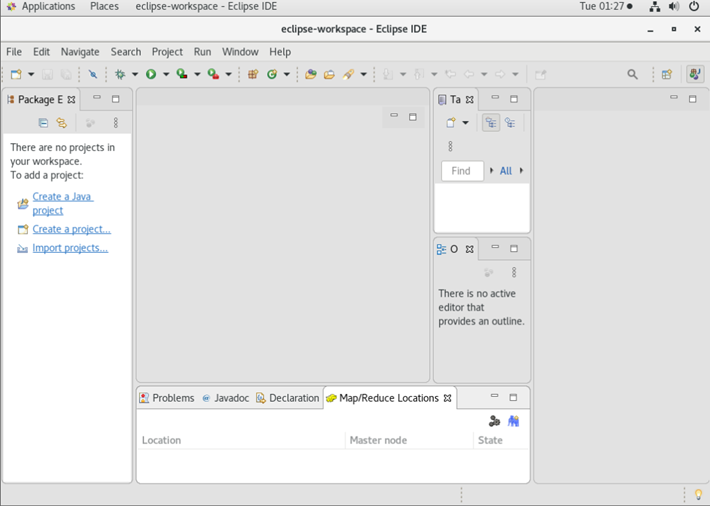
Task: Click the Back navigation arrow icon
Action: pyautogui.click(x=469, y=74)
